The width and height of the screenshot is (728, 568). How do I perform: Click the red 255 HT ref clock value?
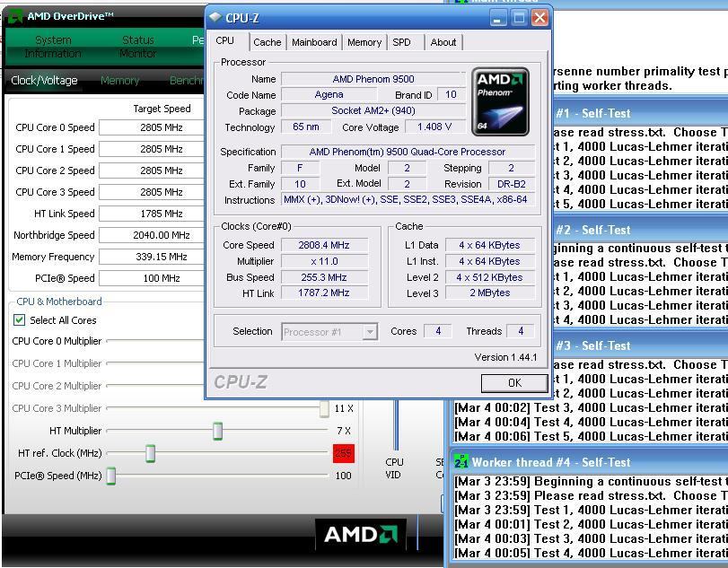344,453
